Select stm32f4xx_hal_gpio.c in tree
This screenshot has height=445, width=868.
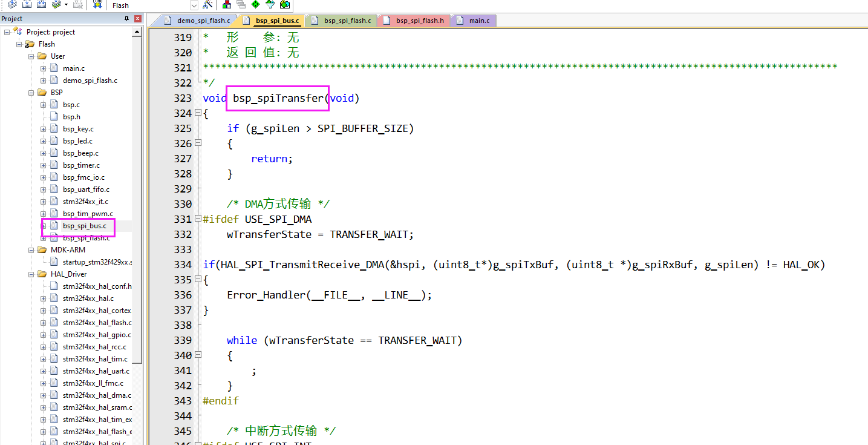click(97, 334)
